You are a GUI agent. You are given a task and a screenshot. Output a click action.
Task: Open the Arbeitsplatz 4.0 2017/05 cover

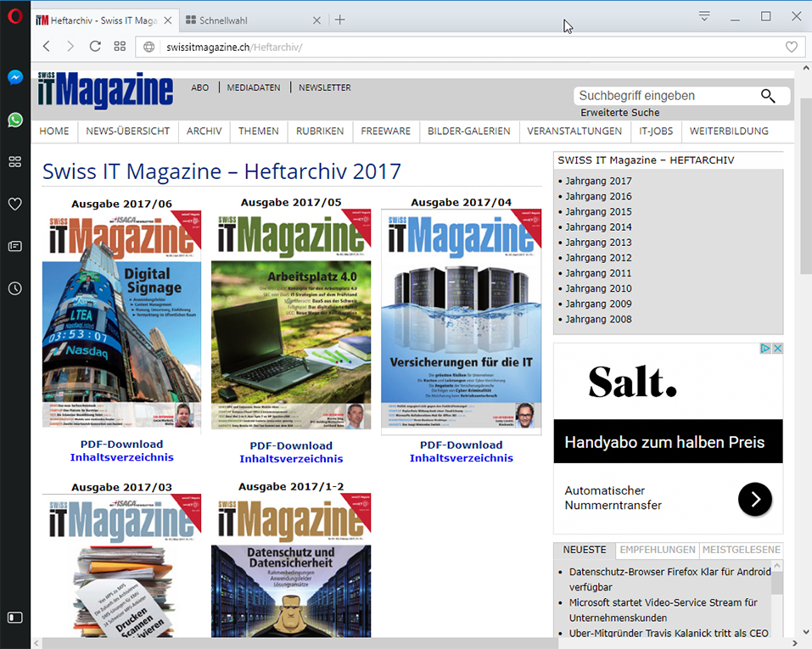291,319
